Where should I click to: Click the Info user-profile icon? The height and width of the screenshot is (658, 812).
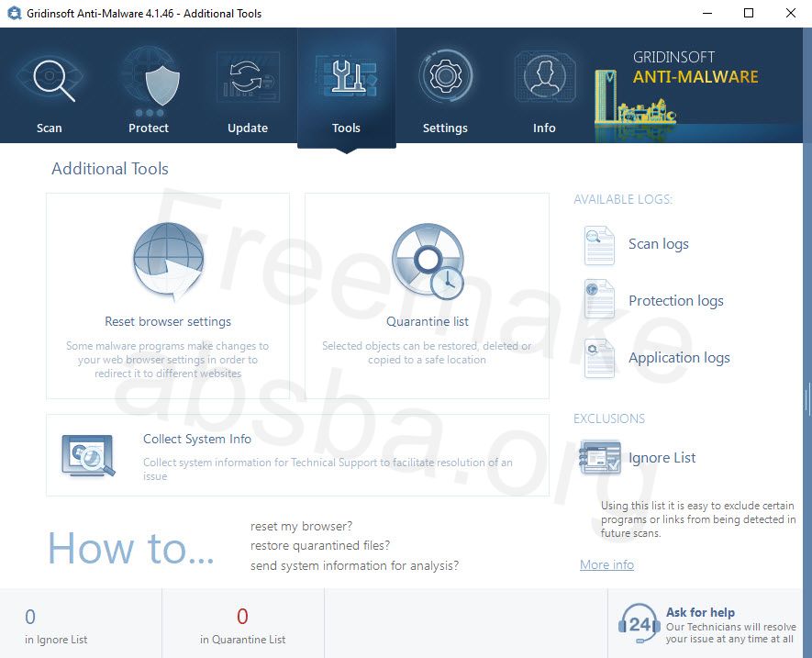pos(545,75)
